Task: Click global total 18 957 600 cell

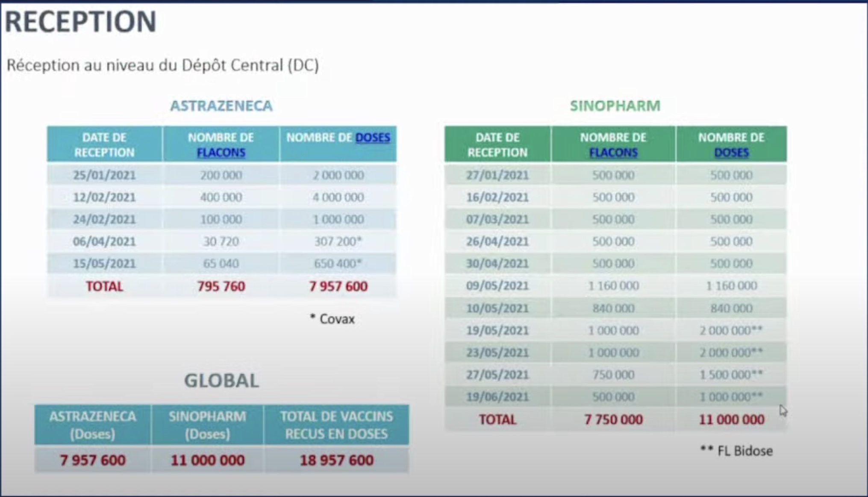Action: (336, 460)
